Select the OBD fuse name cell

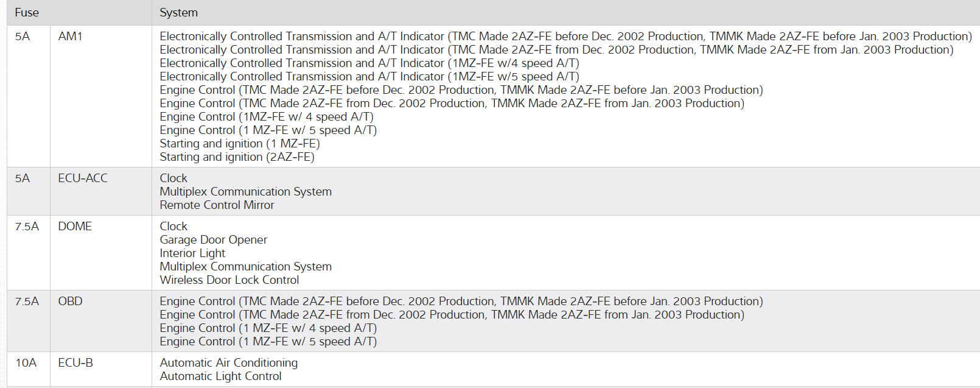click(x=70, y=302)
